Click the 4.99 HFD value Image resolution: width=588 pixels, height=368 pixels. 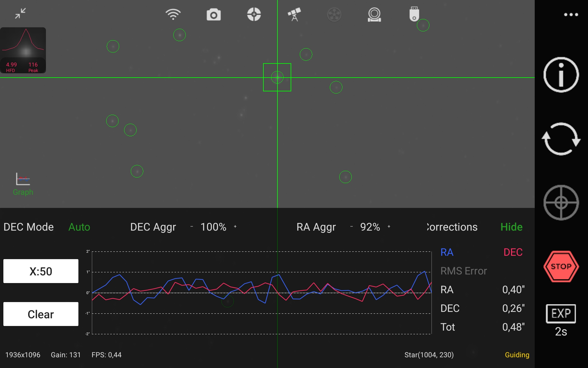(11, 65)
